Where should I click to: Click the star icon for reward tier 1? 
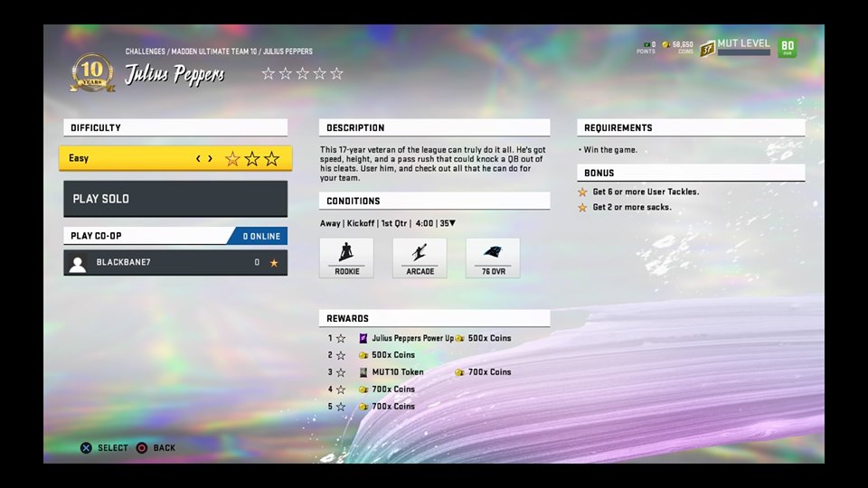[x=341, y=338]
